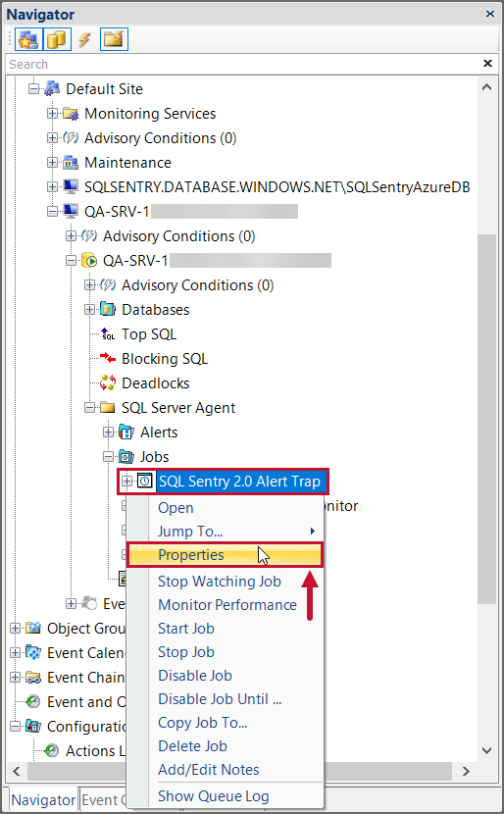Clear the search box with its X
504x814 pixels.
click(x=487, y=64)
